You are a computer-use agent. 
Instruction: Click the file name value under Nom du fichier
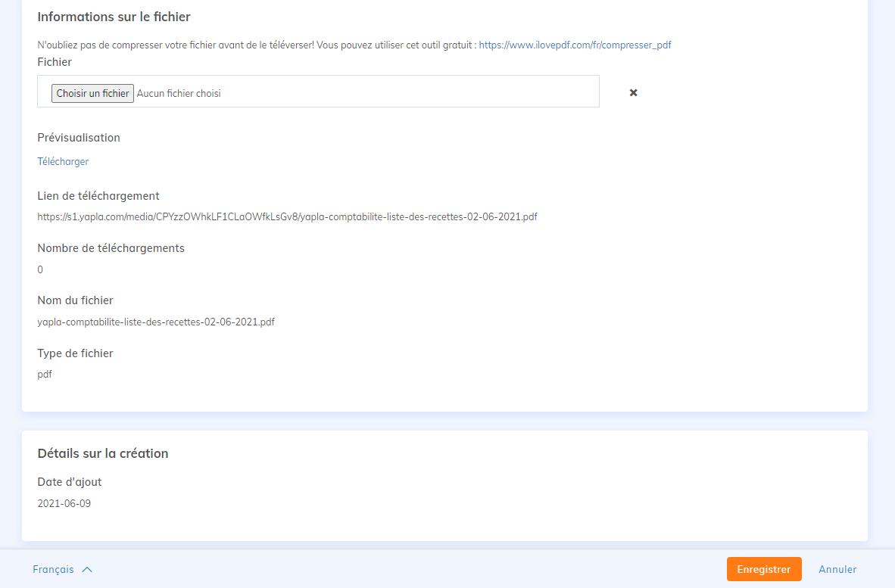tap(156, 322)
